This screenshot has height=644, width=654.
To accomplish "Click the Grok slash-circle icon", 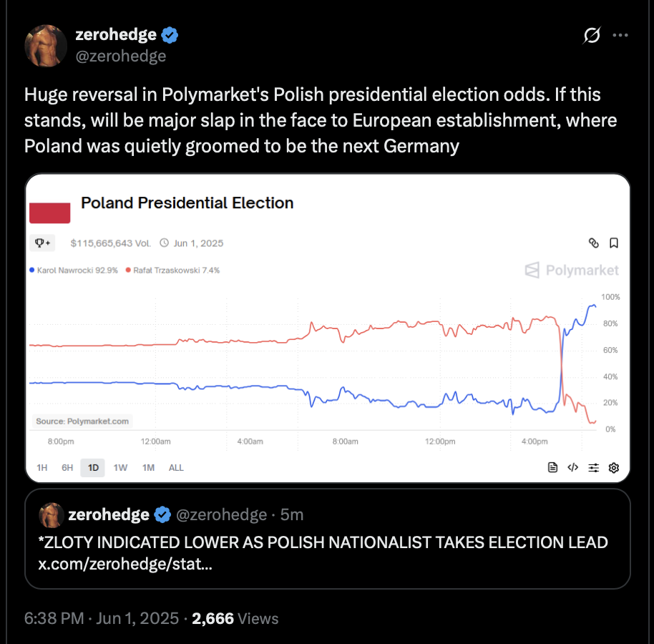I will point(592,36).
